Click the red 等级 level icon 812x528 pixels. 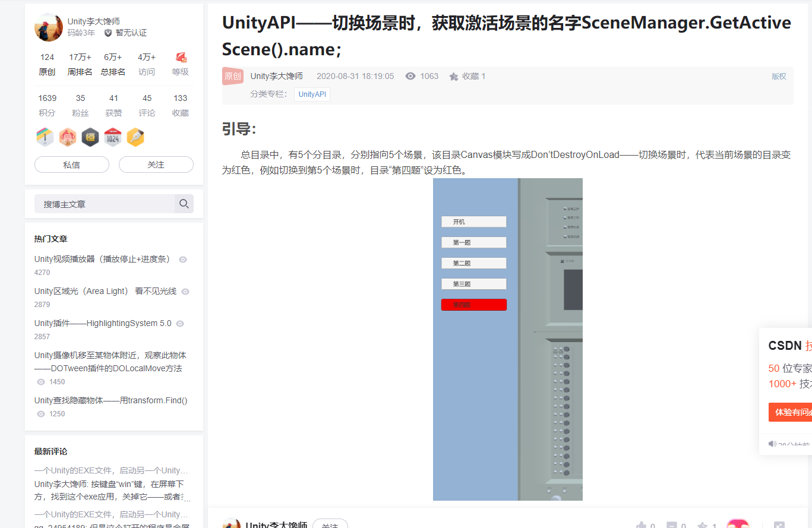(180, 56)
